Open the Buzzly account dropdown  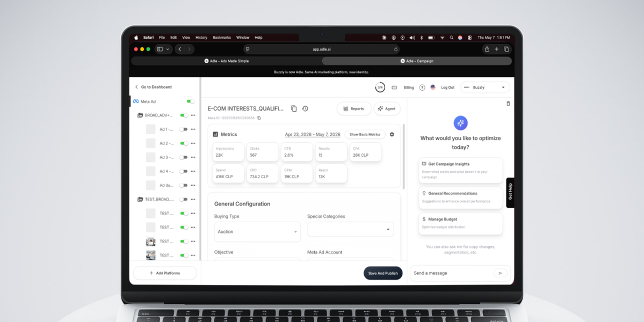pos(484,87)
